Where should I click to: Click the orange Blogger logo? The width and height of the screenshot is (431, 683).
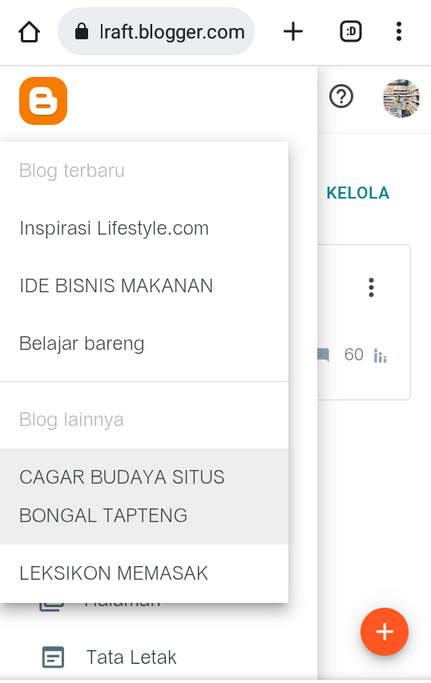43,101
